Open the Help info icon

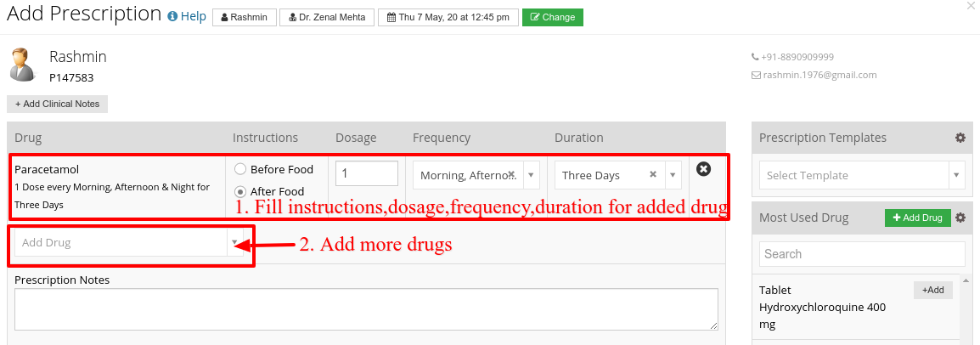(x=173, y=17)
